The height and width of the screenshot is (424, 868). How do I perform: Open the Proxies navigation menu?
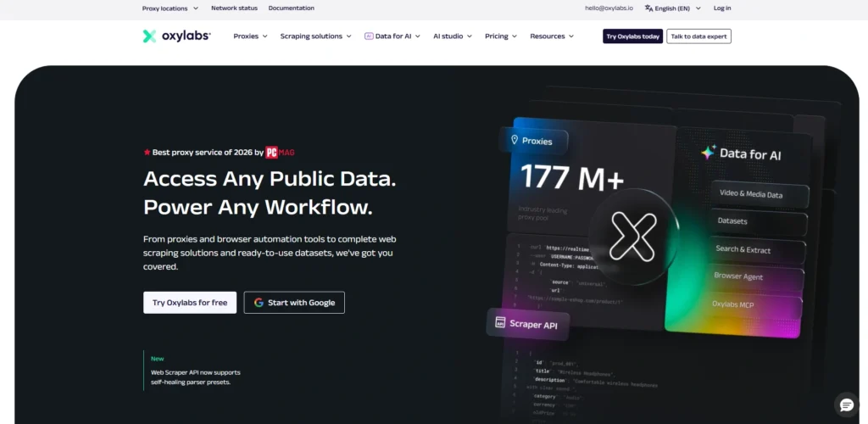click(x=250, y=36)
